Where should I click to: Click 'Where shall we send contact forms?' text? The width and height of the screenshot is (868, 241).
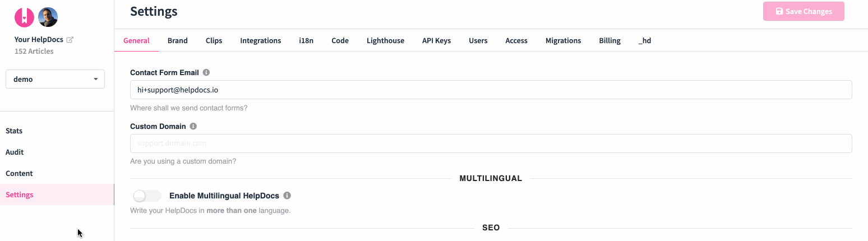point(188,108)
